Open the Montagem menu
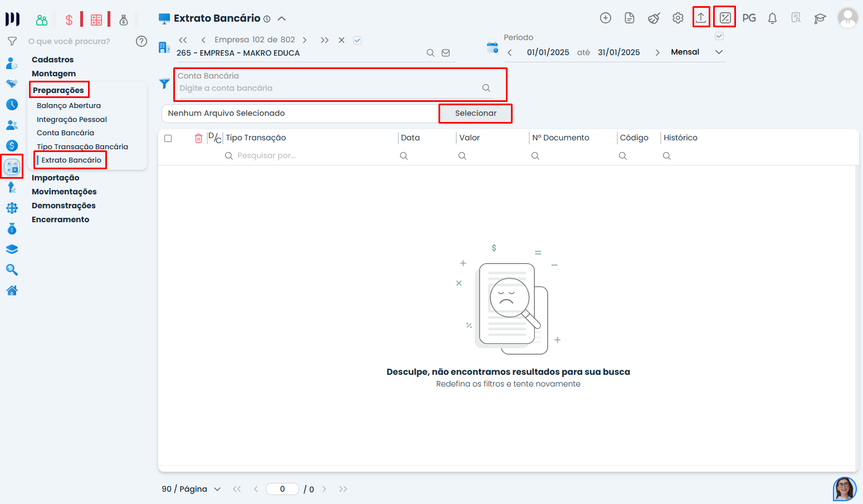Viewport: 863px width, 504px height. click(53, 74)
